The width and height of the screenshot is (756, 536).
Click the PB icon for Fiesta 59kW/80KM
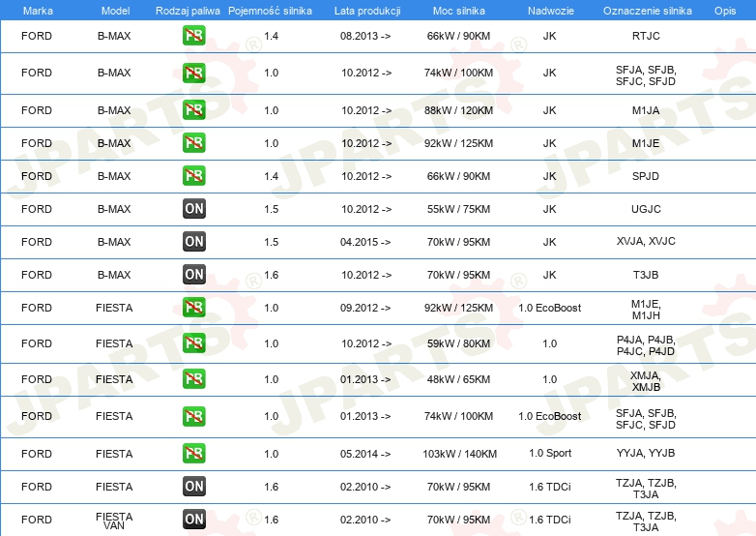193,343
